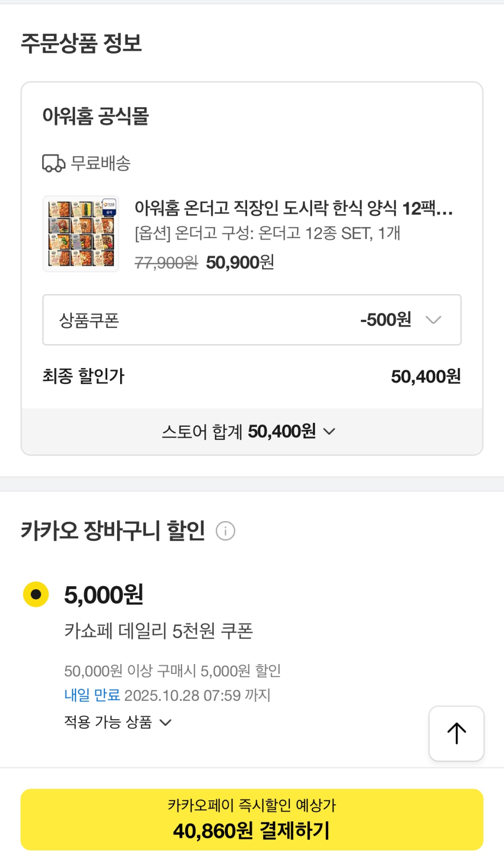Open the 아워홈 온더고 도시락 product thumbnail
Image resolution: width=504 pixels, height=856 pixels.
[x=81, y=234]
